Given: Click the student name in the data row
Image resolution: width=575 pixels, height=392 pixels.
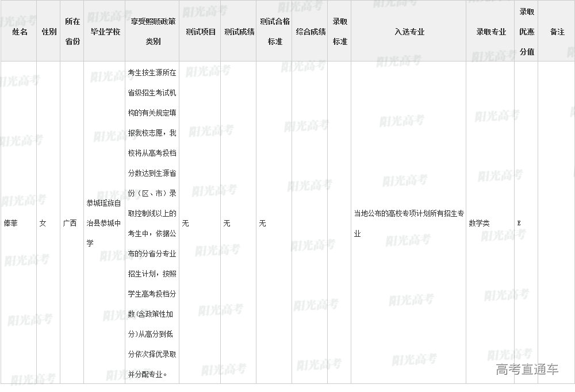Looking at the screenshot, I should (11, 223).
